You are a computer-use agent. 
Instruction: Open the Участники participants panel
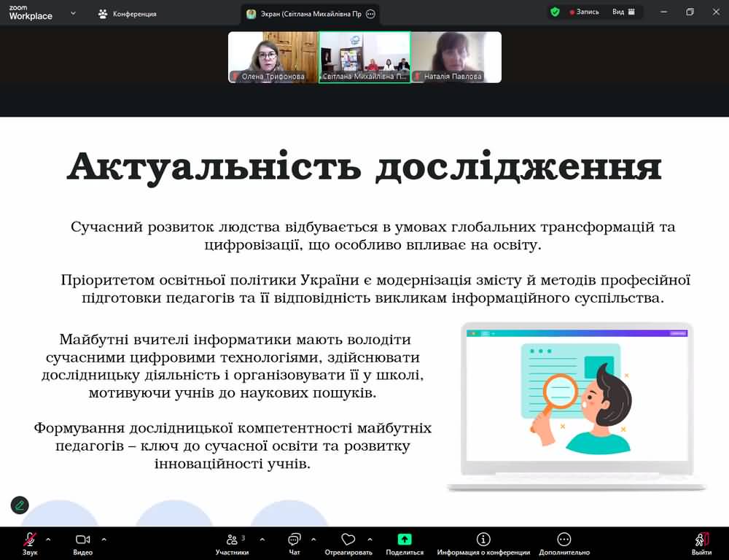pos(232,540)
